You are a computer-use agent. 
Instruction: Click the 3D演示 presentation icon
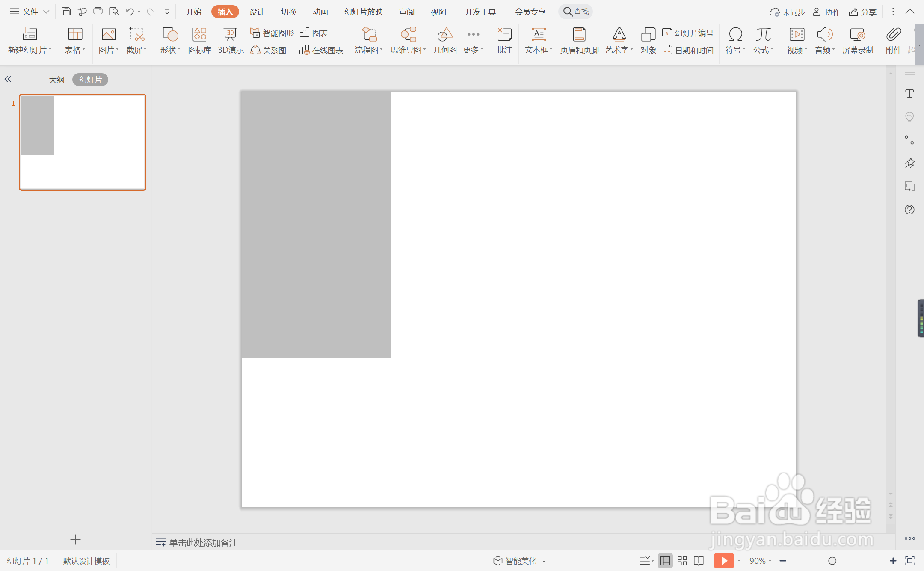pos(230,40)
